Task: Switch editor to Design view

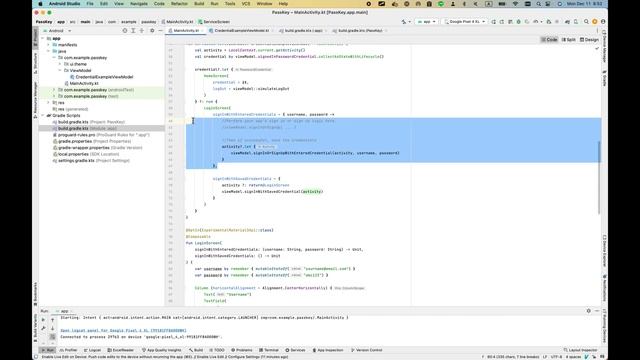Action: [589, 40]
